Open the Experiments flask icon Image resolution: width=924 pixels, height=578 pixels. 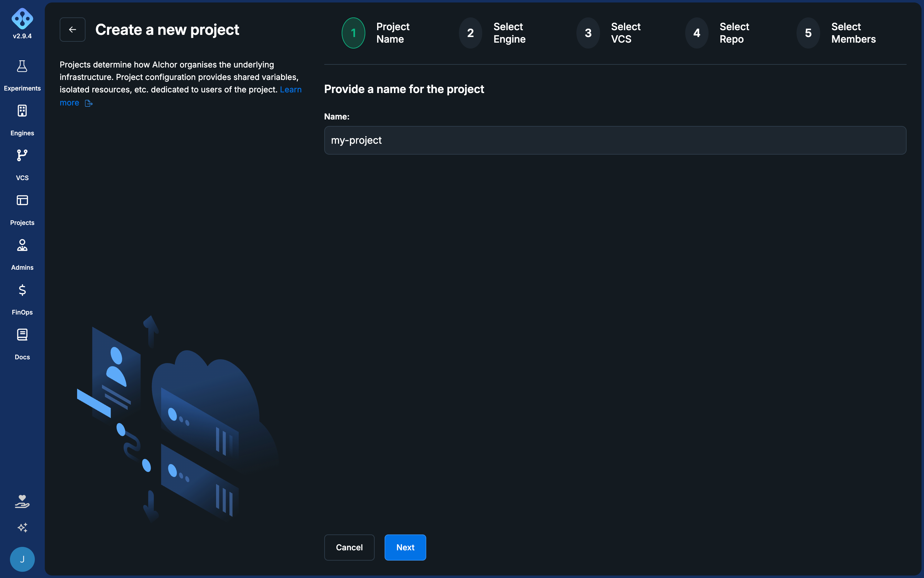(22, 66)
